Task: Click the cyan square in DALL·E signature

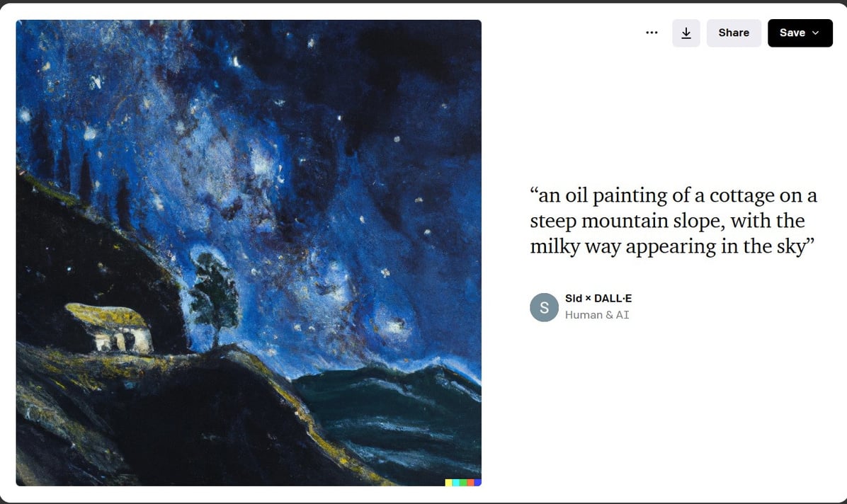Action: pos(456,483)
